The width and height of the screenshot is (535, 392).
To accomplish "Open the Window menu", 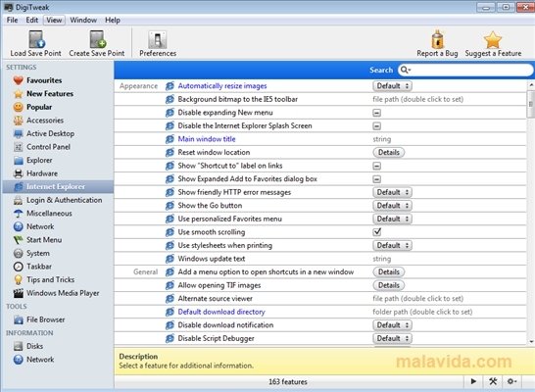I will (83, 21).
